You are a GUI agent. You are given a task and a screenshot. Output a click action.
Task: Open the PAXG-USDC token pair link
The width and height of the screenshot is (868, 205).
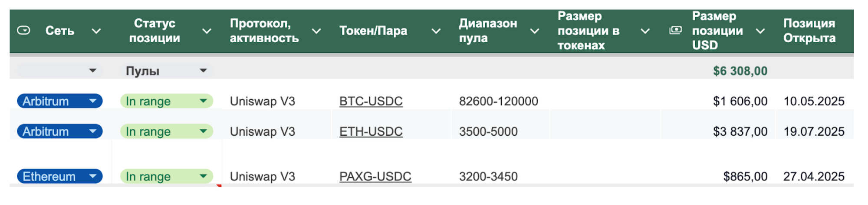click(x=375, y=177)
